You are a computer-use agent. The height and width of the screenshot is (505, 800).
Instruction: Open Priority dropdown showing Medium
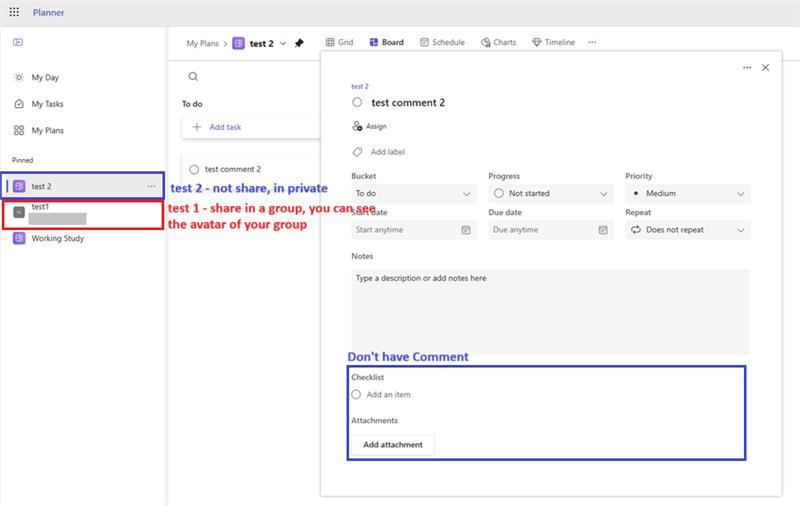(x=688, y=193)
